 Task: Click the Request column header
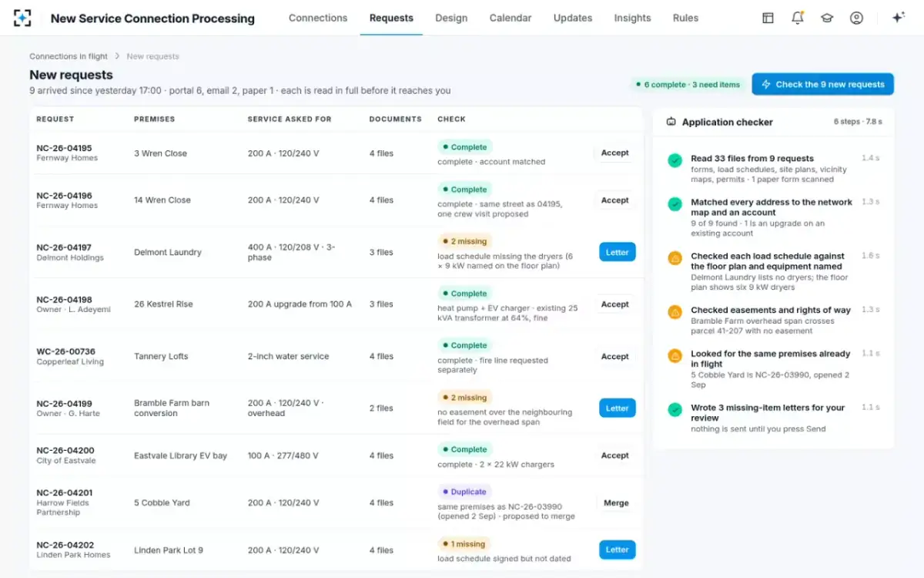[55, 119]
